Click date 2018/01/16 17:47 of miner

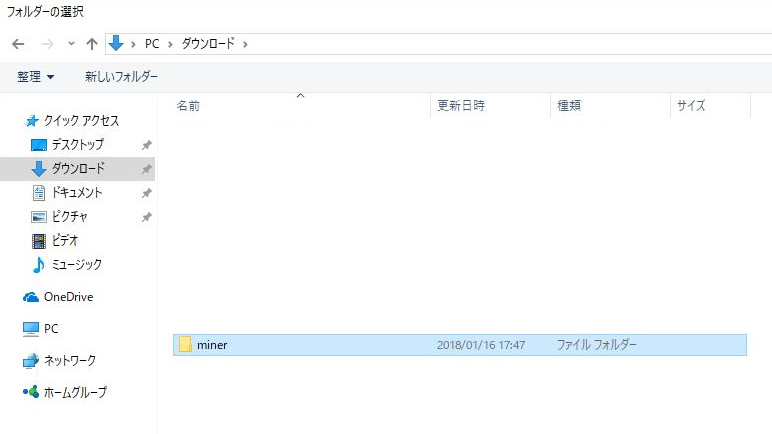click(x=481, y=345)
